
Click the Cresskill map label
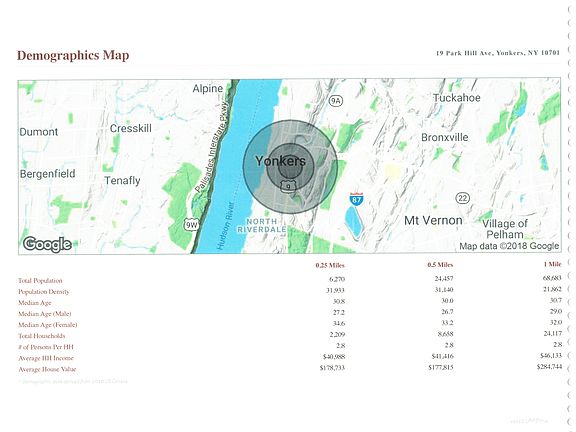131,128
